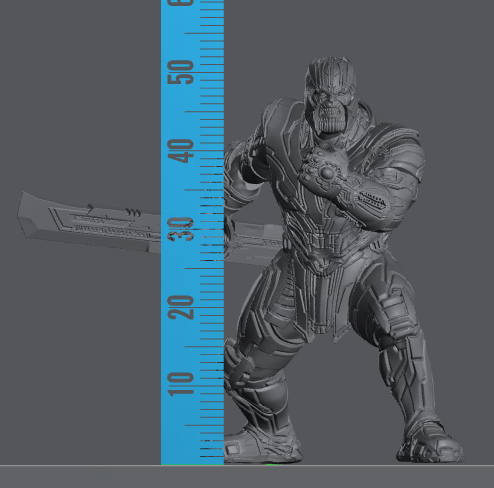
Task: Click the "40" mark on the ruler
Action: coord(181,151)
